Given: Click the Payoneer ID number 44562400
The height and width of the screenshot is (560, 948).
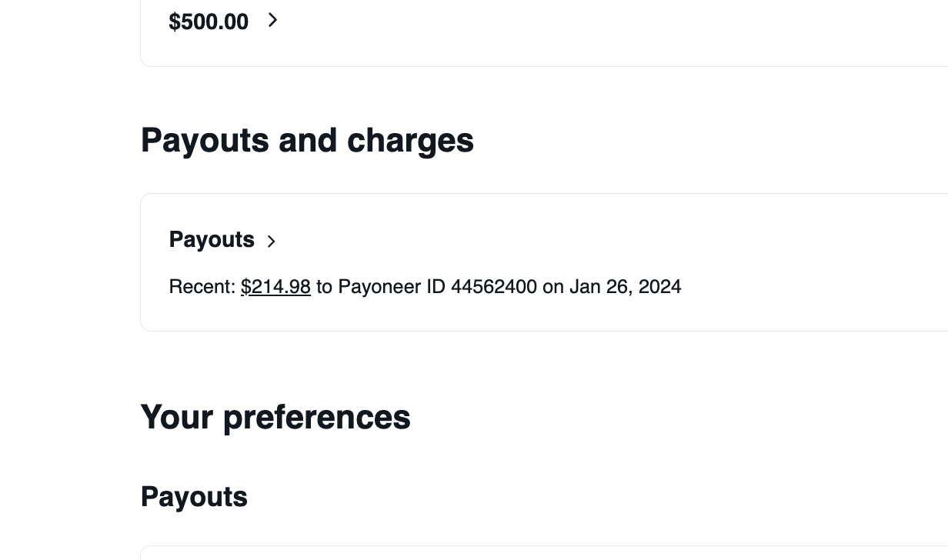Looking at the screenshot, I should 493,287.
